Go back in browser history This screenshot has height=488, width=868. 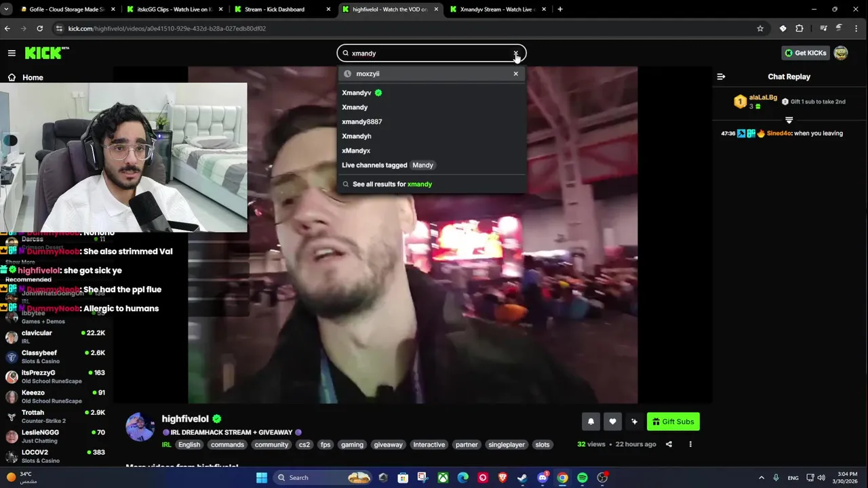click(x=7, y=28)
